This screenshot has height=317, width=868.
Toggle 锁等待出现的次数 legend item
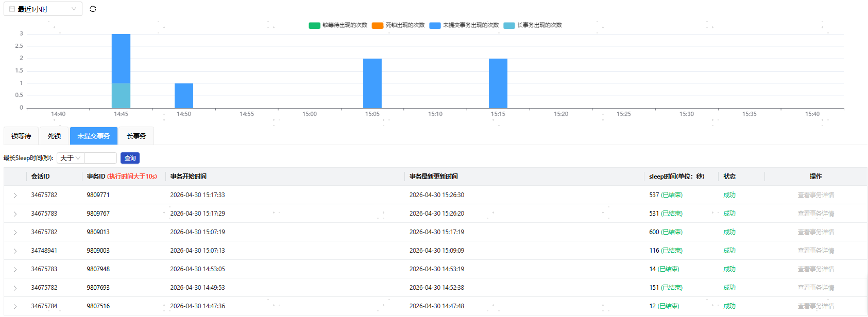[x=338, y=25]
